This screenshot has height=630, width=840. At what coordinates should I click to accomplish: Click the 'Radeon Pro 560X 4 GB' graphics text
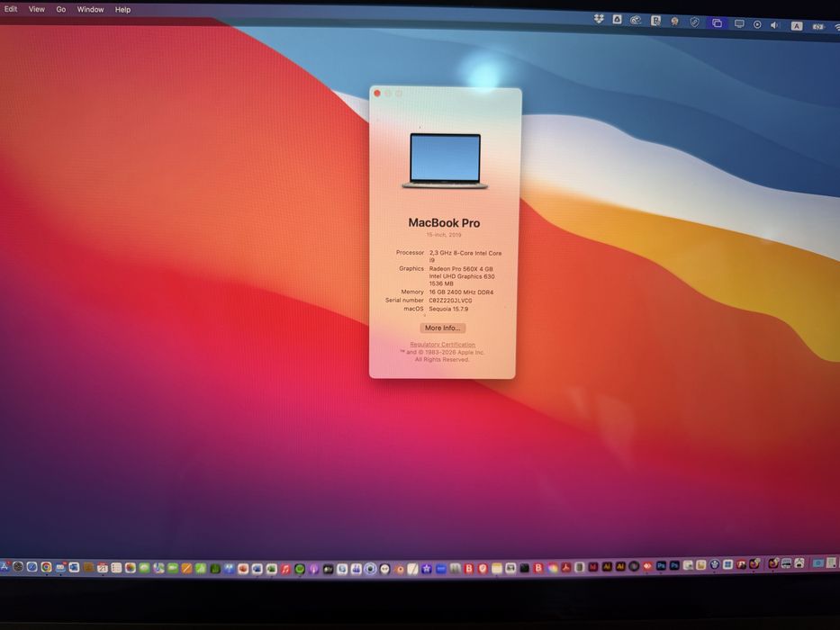pos(461,269)
